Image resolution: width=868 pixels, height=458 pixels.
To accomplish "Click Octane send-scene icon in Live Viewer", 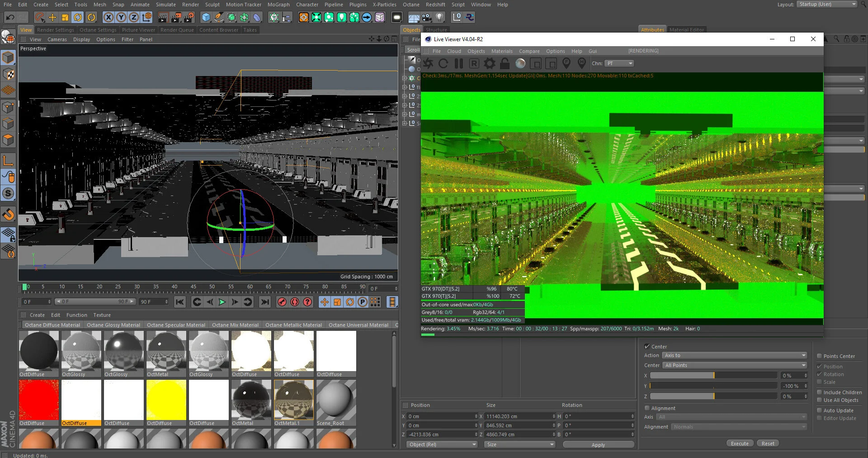I will pyautogui.click(x=428, y=63).
